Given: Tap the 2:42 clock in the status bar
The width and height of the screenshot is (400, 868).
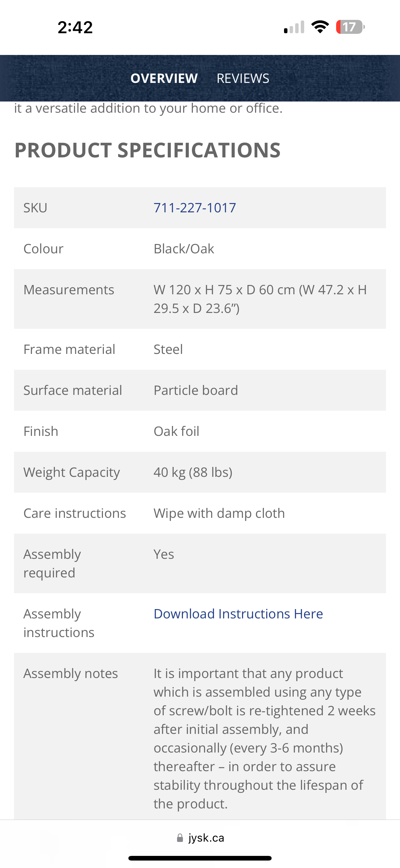Looking at the screenshot, I should [75, 27].
